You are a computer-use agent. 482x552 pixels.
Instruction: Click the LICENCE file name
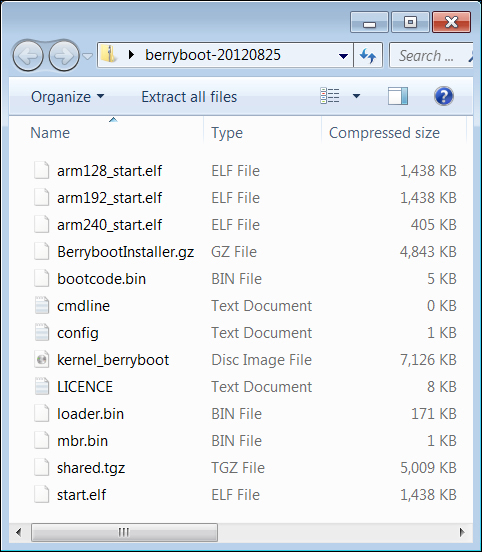click(85, 387)
